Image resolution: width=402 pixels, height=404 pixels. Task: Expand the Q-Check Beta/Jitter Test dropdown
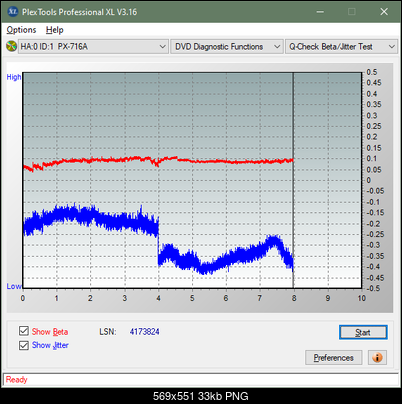pos(341,47)
